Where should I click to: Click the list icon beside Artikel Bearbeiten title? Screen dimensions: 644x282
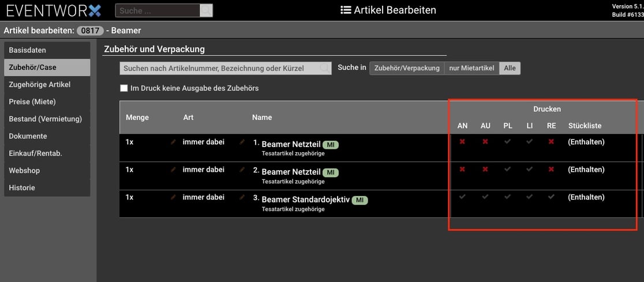(346, 10)
